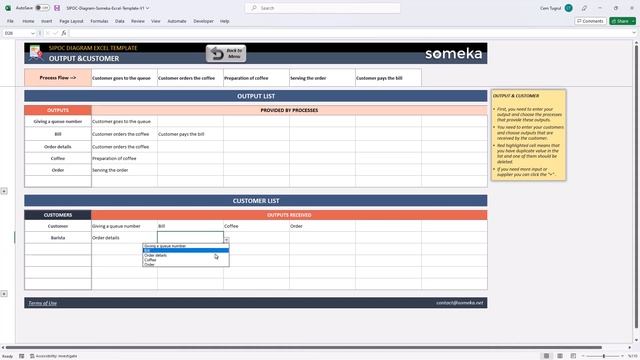Click the zoom slider in status bar
This screenshot has width=640, height=360.
pyautogui.click(x=604, y=356)
